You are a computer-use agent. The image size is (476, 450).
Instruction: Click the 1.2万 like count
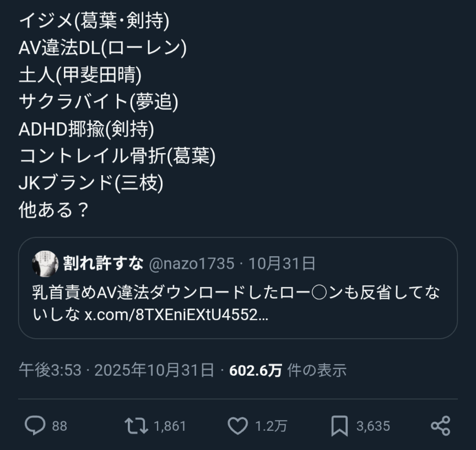tap(271, 426)
